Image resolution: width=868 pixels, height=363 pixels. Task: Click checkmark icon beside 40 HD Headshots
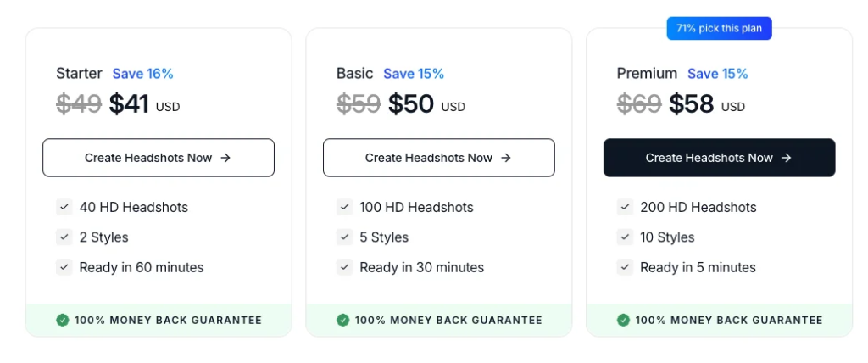pyautogui.click(x=64, y=207)
